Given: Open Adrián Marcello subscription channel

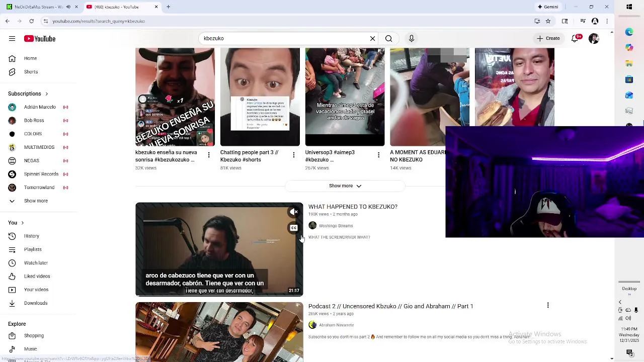Looking at the screenshot, I should coord(40,107).
